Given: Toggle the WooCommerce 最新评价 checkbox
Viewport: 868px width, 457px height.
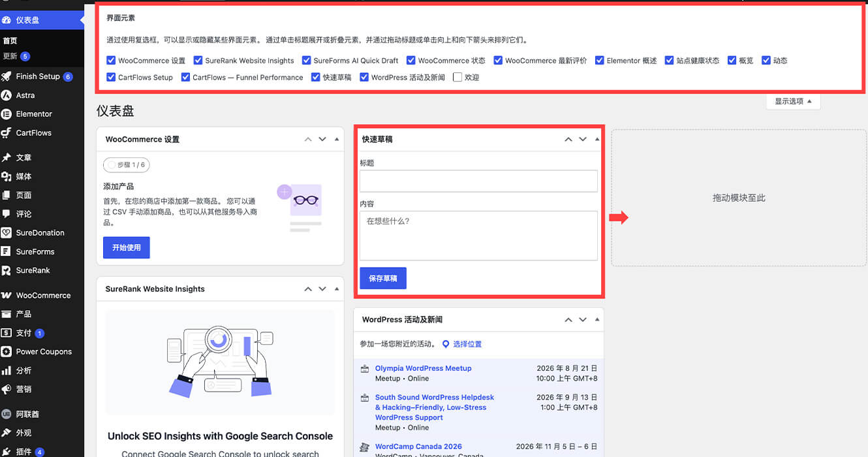Looking at the screenshot, I should (498, 60).
